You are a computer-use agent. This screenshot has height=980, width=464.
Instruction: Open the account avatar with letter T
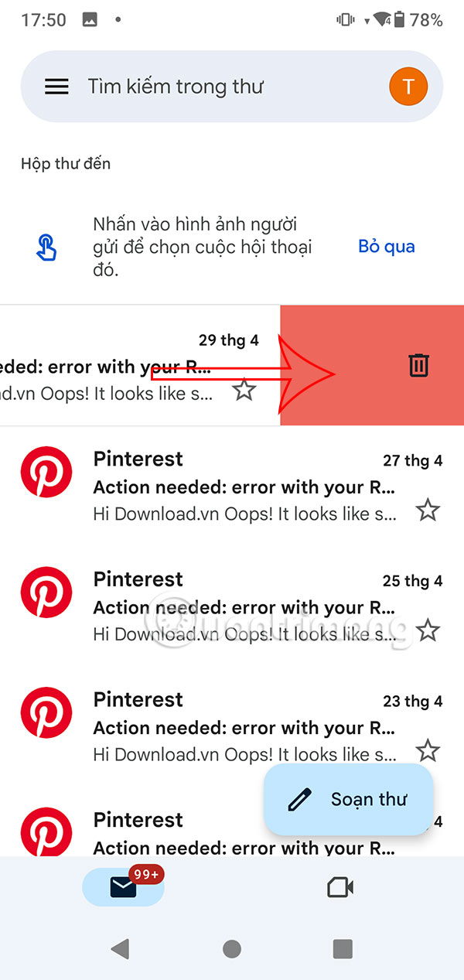[408, 86]
